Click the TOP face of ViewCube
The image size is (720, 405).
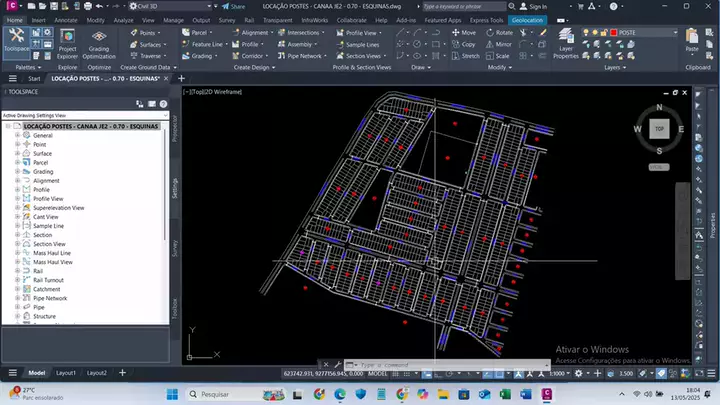tap(659, 129)
